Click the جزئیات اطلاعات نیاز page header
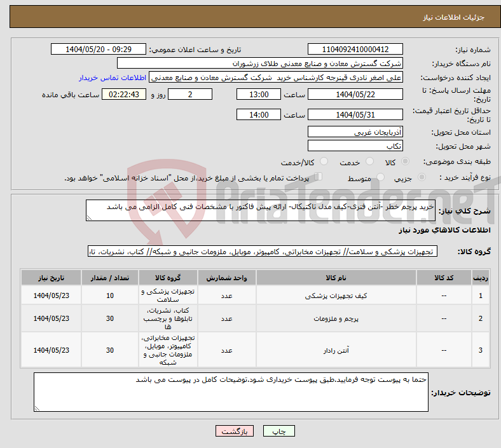Image resolution: width=501 pixels, height=448 pixels. click(453, 17)
